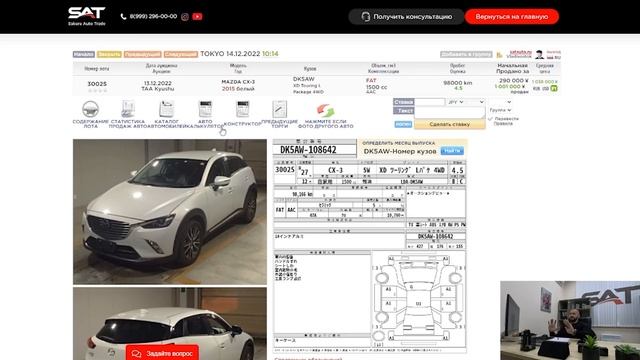Open the satauto.ru link
This screenshot has width=640, height=360.
tap(521, 52)
